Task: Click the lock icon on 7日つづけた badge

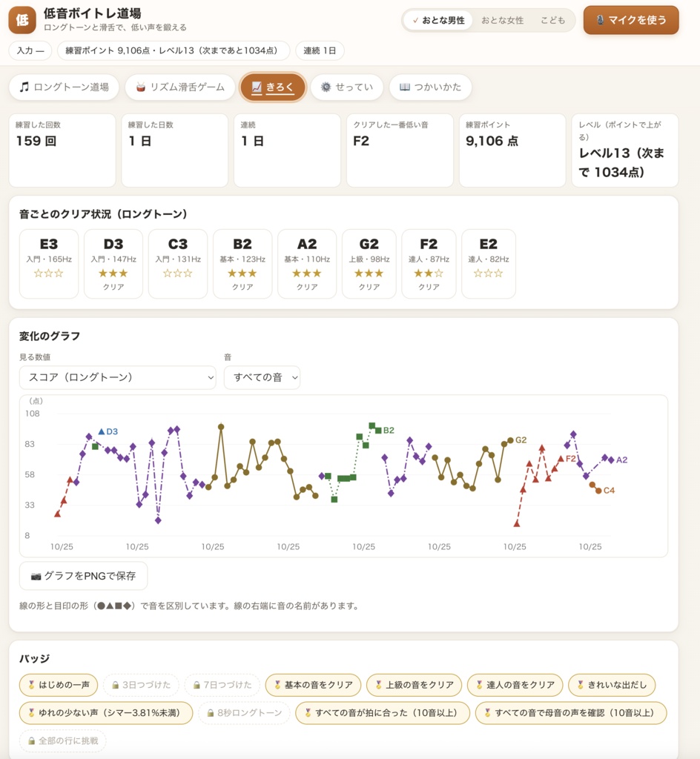Action: click(x=197, y=685)
